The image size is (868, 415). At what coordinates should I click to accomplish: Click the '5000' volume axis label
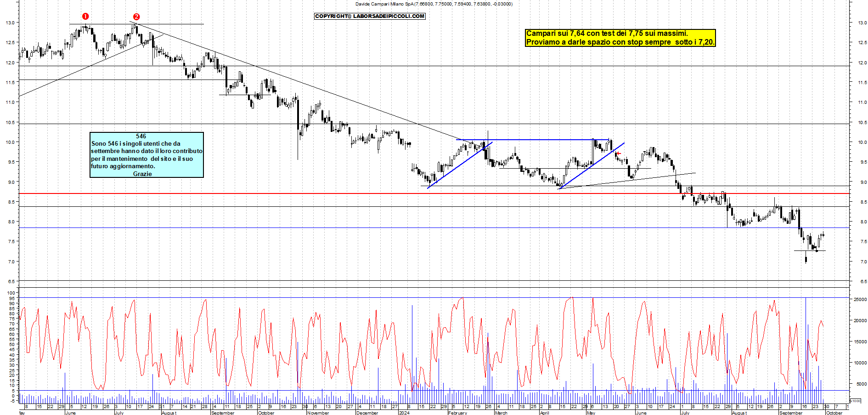862,384
